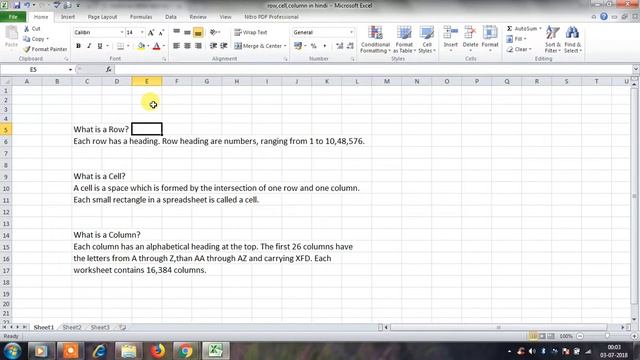The image size is (640, 360).
Task: Click the zoom slider in status bar
Action: pos(607,336)
